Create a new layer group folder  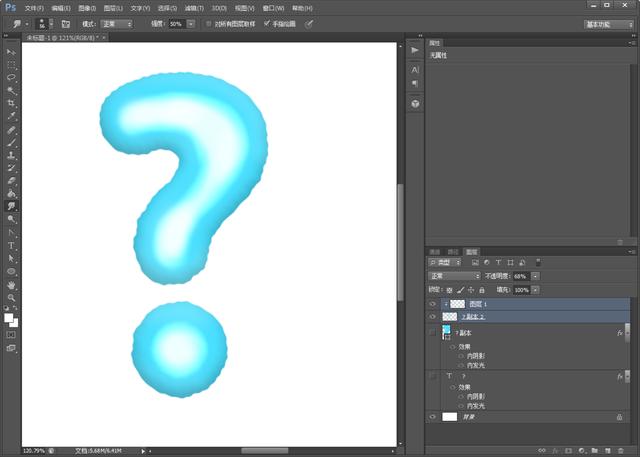coord(595,450)
